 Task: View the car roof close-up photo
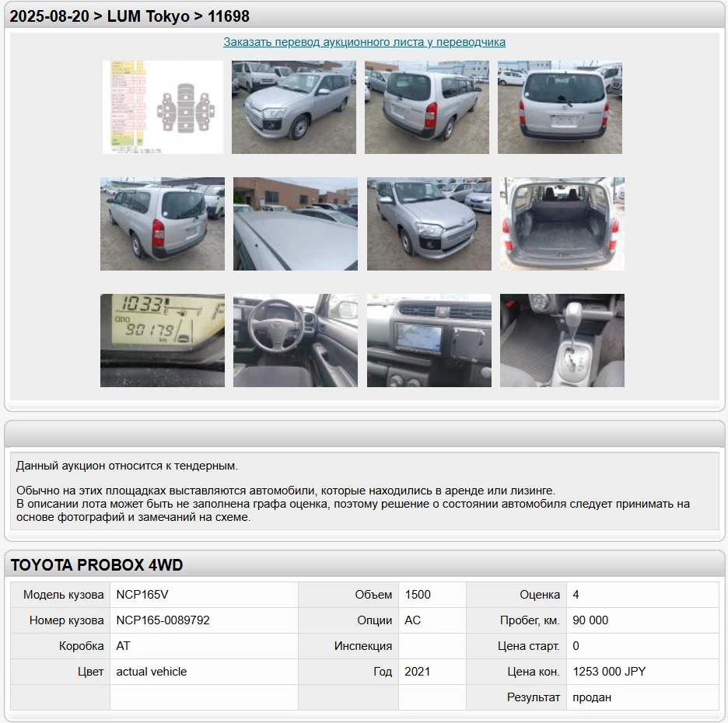296,224
